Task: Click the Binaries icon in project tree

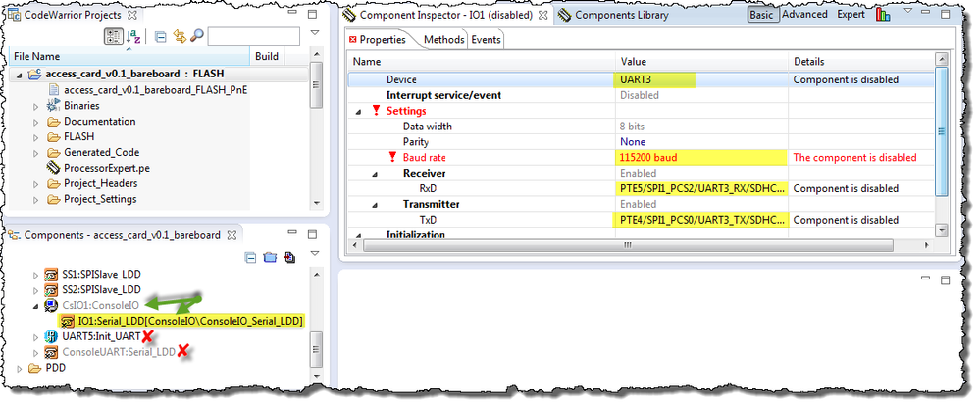Action: [x=53, y=106]
